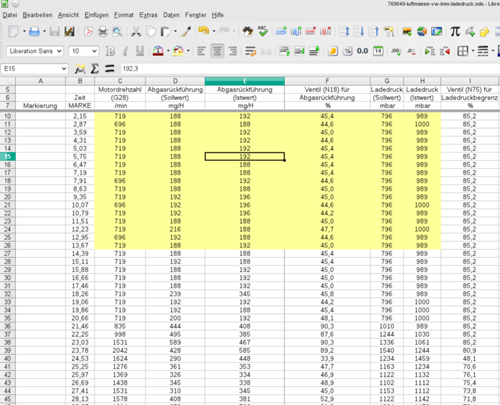
Task: Apply the current font color
Action: pos(158,51)
